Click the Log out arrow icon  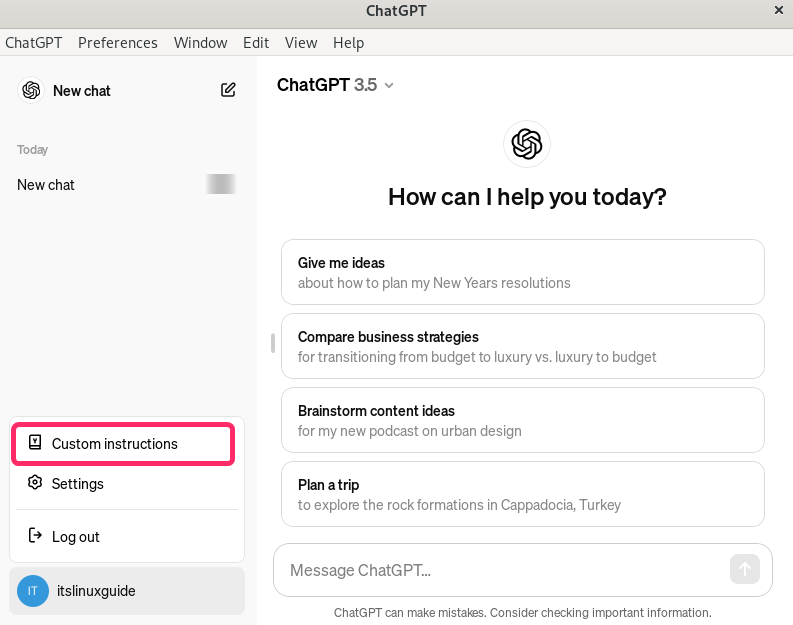(35, 536)
